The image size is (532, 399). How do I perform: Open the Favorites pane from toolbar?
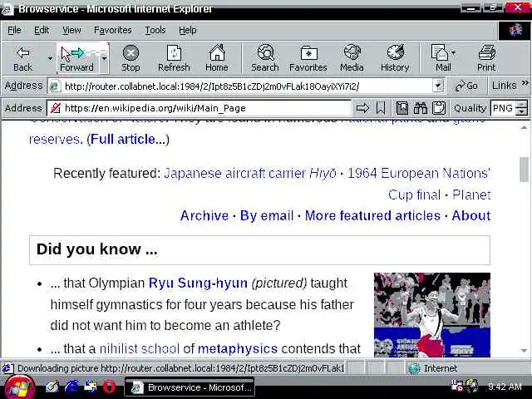[308, 59]
